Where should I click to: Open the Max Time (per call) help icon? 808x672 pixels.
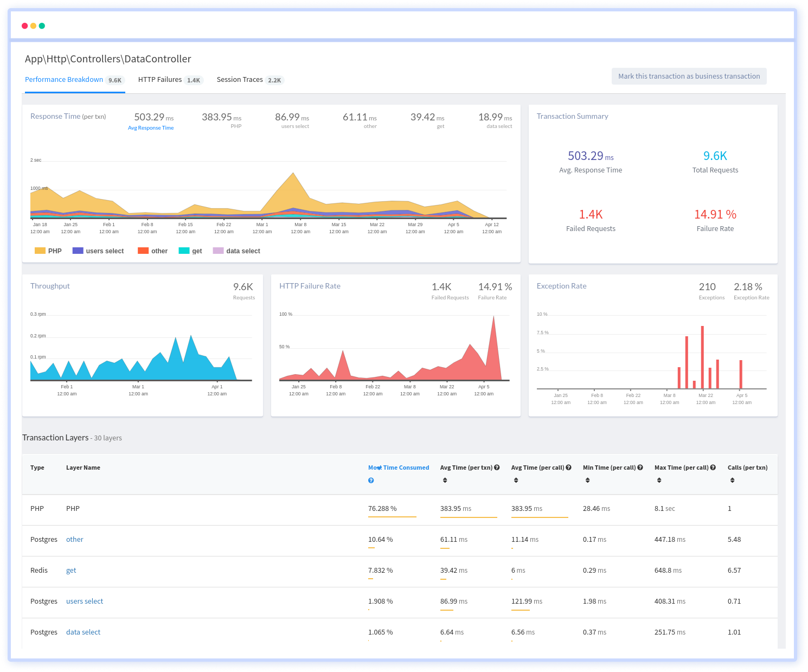[x=713, y=467]
